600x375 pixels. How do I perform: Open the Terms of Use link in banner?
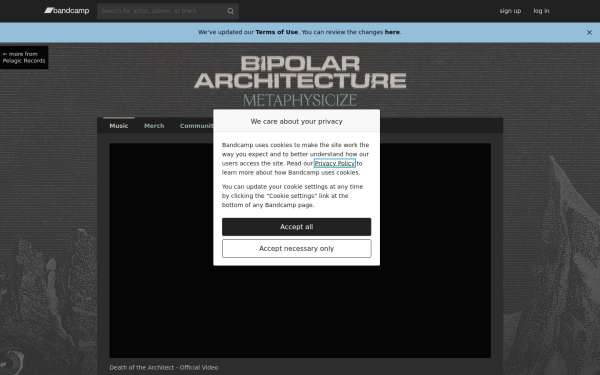[x=276, y=32]
